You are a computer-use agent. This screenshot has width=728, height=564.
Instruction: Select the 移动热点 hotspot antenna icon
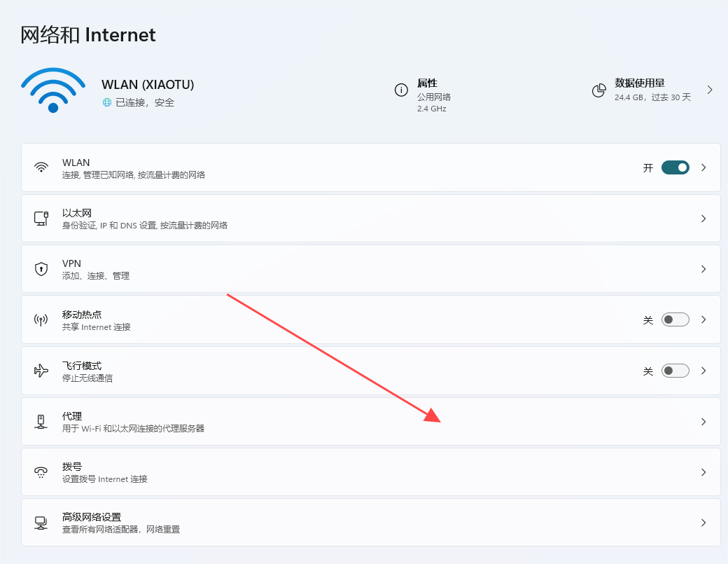pyautogui.click(x=41, y=319)
